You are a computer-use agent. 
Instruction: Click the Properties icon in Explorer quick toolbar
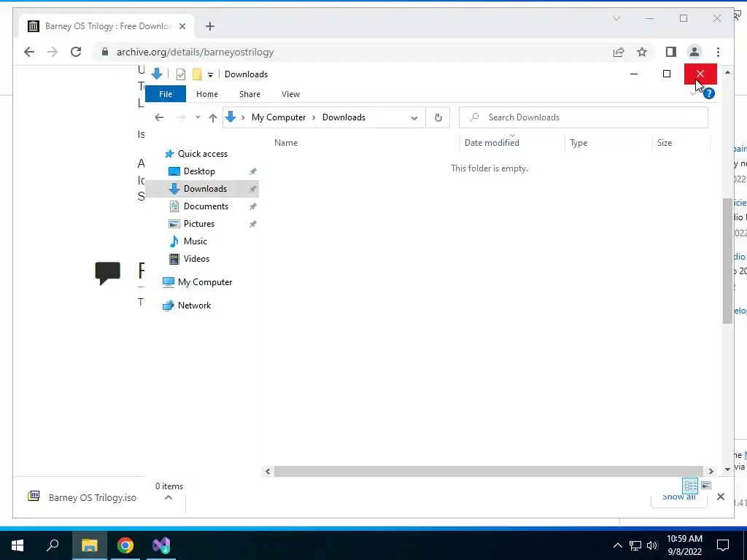coord(181,74)
